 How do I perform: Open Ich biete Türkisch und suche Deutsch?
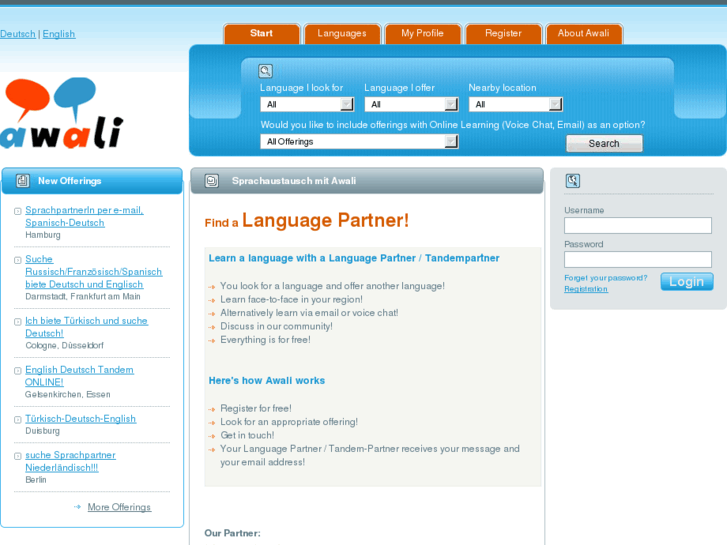pos(87,327)
